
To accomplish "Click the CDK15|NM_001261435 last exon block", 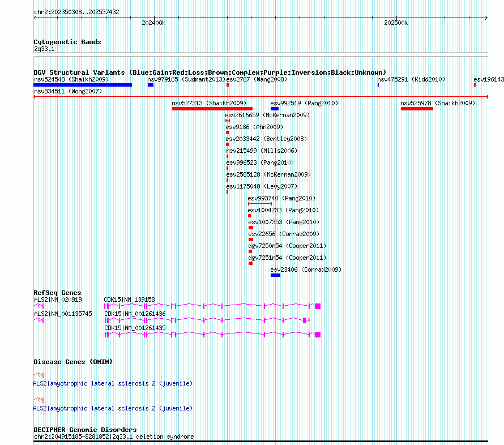I will [318, 335].
